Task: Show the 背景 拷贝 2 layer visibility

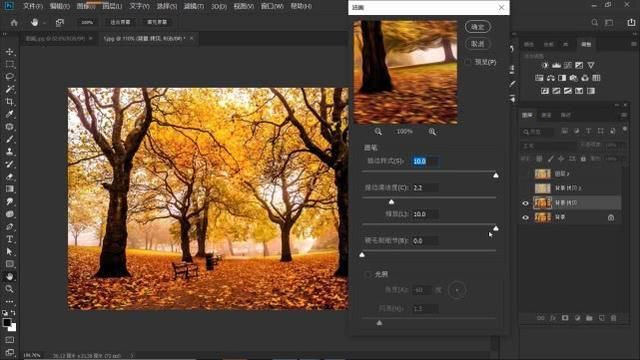Action: [x=525, y=188]
